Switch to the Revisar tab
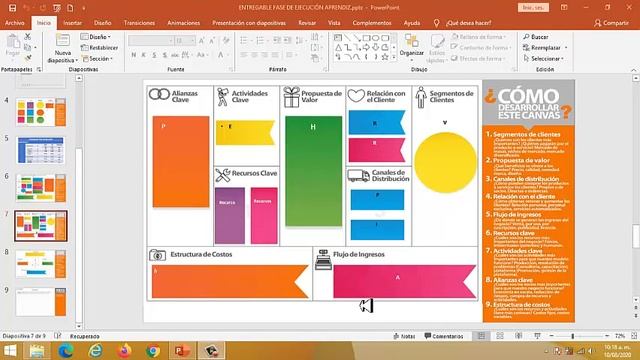Viewport: 640px width, 360px height. pos(307,23)
